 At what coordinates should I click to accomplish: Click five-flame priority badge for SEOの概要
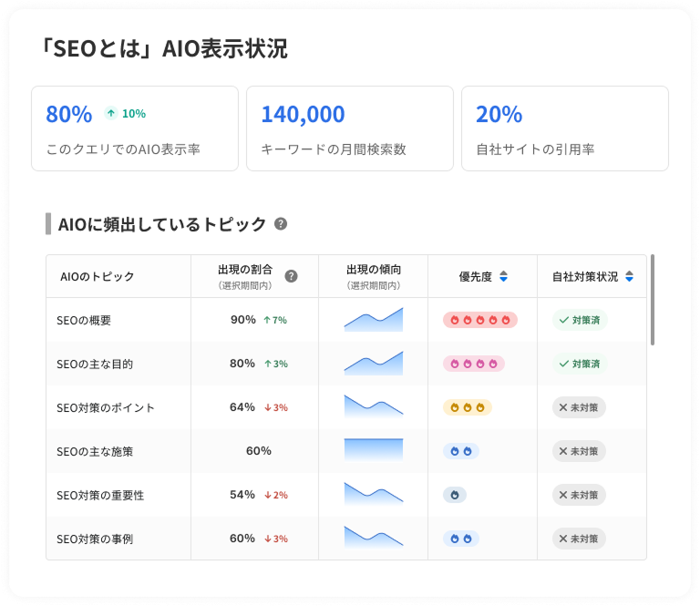point(480,320)
